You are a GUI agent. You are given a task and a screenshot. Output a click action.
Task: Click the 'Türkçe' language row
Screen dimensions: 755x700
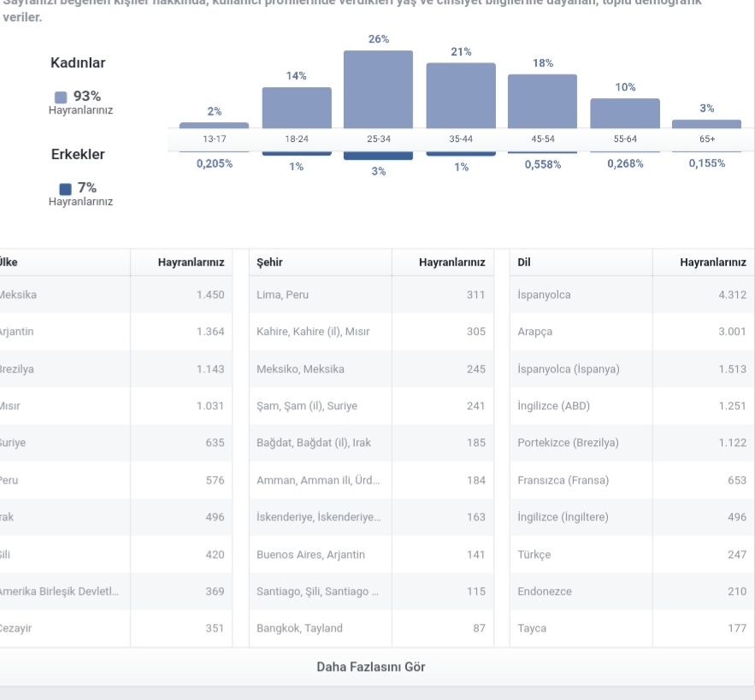tap(632, 555)
